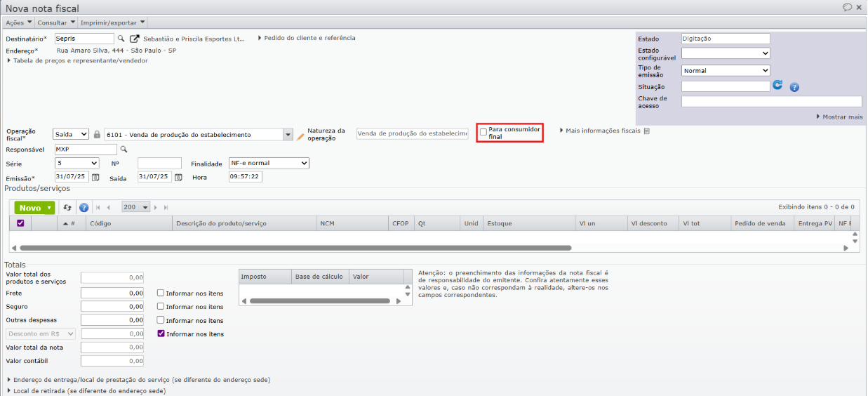Open the calendar picker for Emissão date

point(96,178)
